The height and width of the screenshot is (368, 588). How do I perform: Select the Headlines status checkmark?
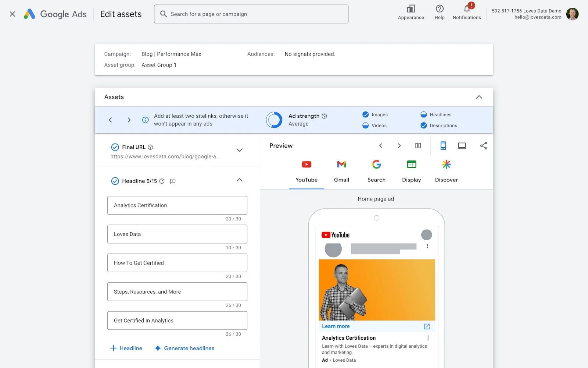tap(424, 114)
